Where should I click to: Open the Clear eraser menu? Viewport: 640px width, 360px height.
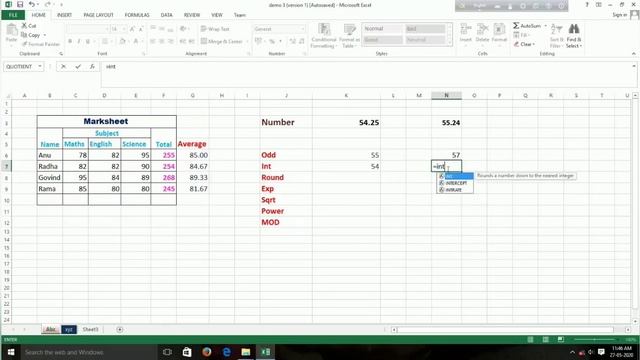(524, 44)
